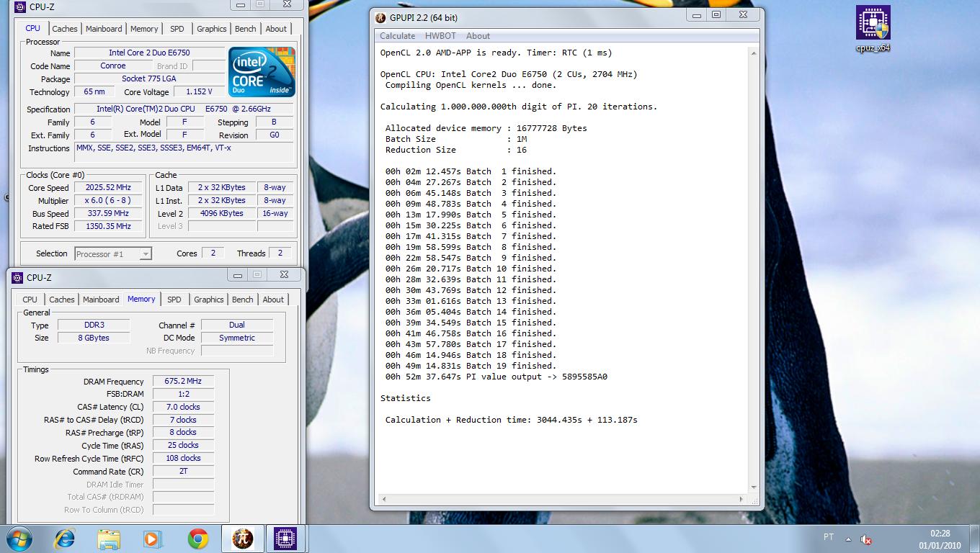Click the Calculation + Reduction time line

511,420
